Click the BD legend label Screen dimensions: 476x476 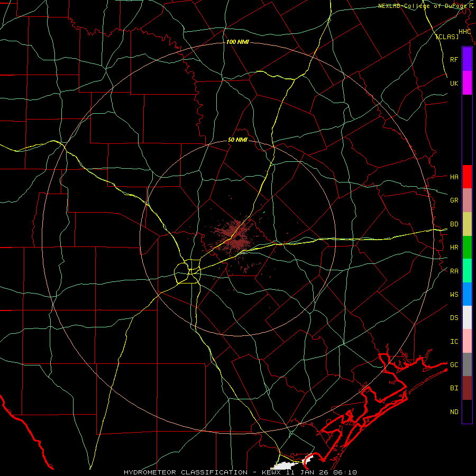pyautogui.click(x=454, y=224)
